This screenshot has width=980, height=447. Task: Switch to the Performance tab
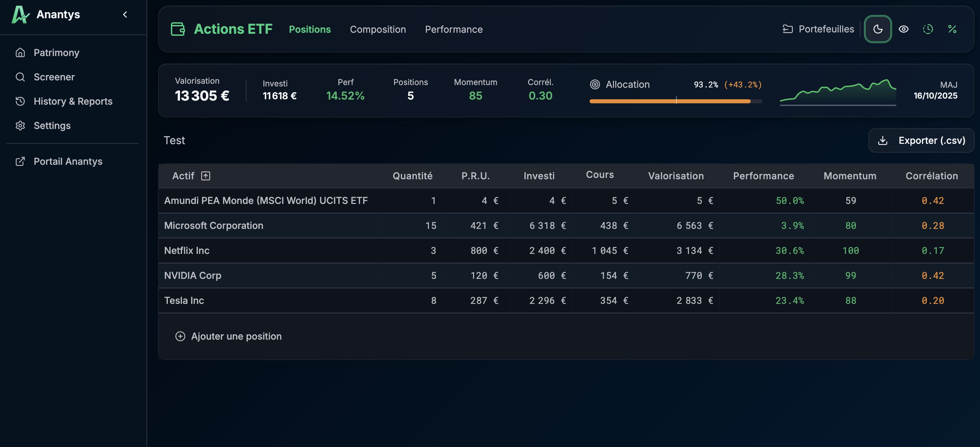click(454, 29)
